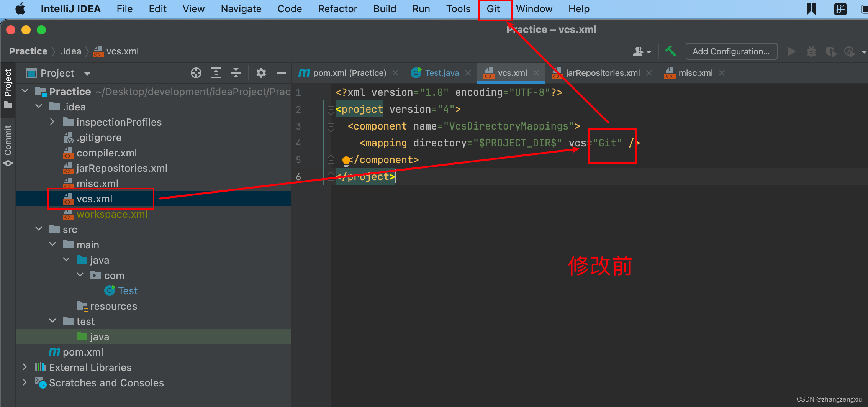Viewport: 868px width, 407px height.
Task: Click the Build Project hammer icon
Action: click(671, 51)
